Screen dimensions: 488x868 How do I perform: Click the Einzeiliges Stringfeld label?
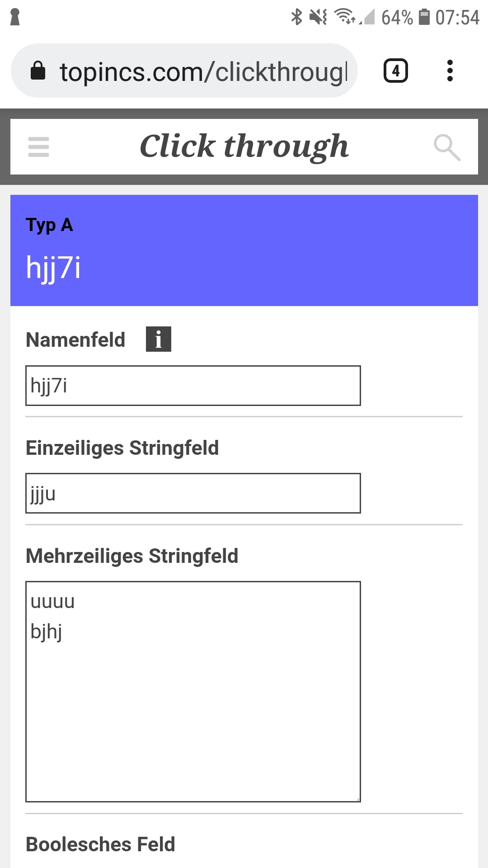click(x=122, y=448)
